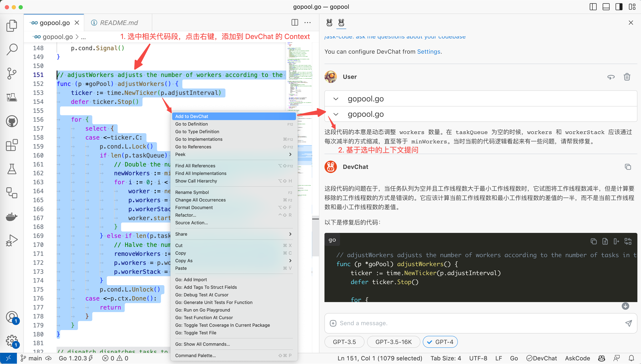This screenshot has height=364, width=641.
Task: Toggle the bottom panel layout button
Action: pyautogui.click(x=606, y=7)
